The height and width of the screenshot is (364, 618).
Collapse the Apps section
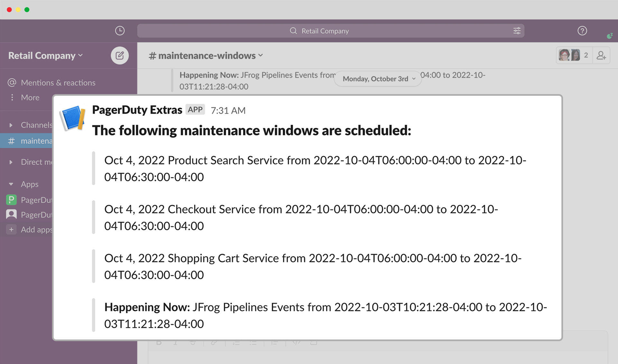click(x=11, y=184)
